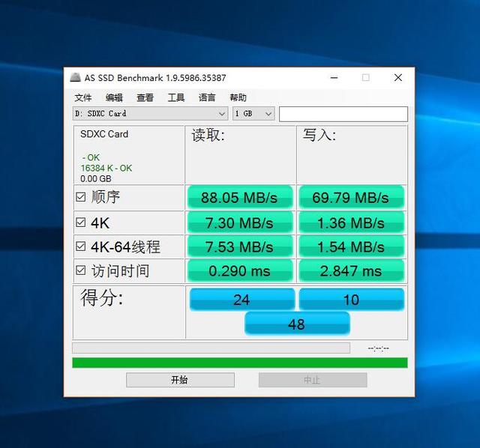Click the read score 24

coord(241,300)
